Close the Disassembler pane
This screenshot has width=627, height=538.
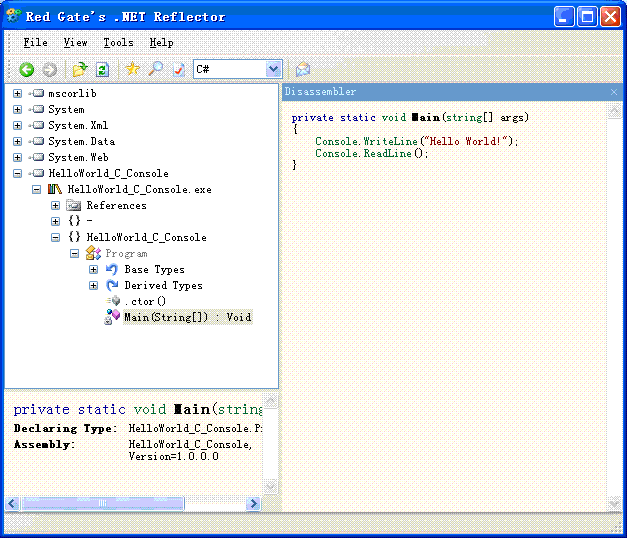[x=614, y=92]
